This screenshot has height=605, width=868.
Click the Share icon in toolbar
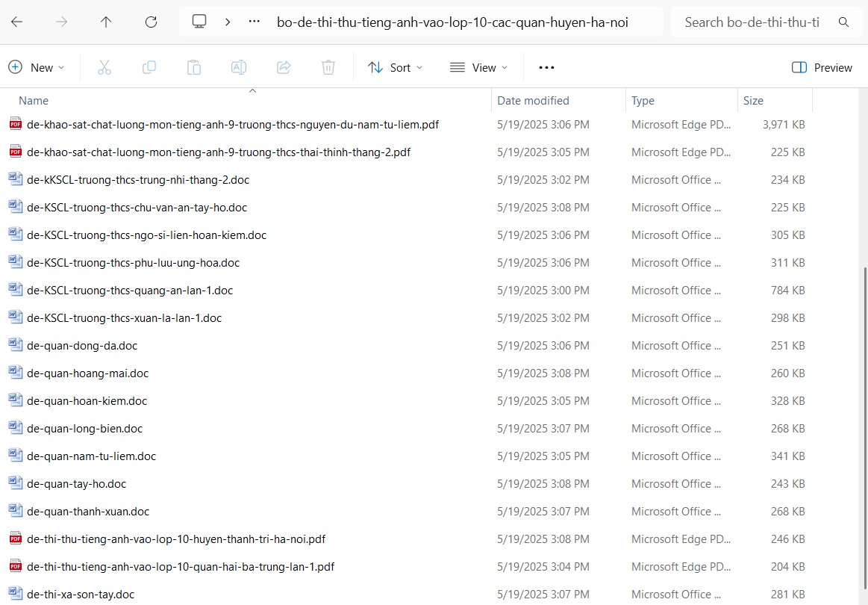(x=284, y=67)
